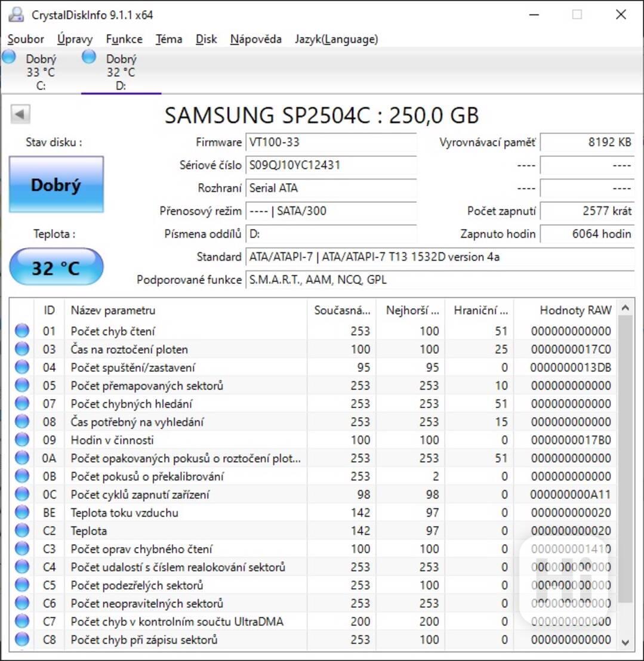
Task: Click status icon of row C4
Action: tap(22, 567)
